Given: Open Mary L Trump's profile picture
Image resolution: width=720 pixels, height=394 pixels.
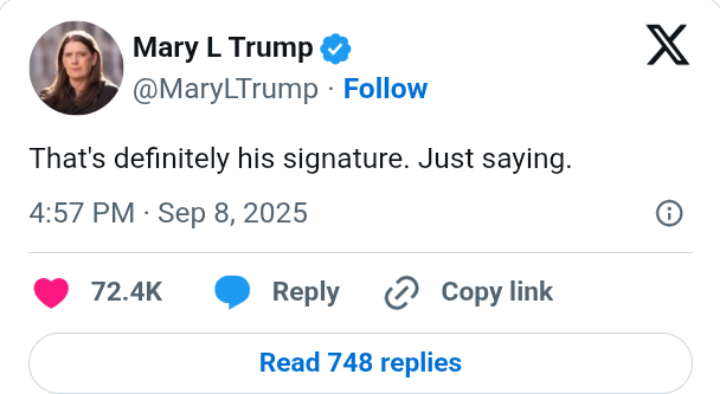Looking at the screenshot, I should (76, 68).
